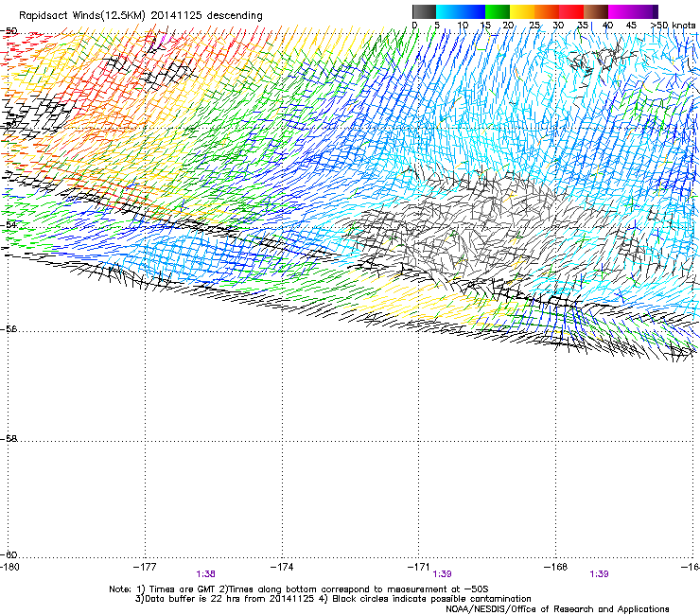Click the NOAA/NESDIS credit text
Image resolution: width=700 pixels, height=615 pixels.
coord(557,609)
